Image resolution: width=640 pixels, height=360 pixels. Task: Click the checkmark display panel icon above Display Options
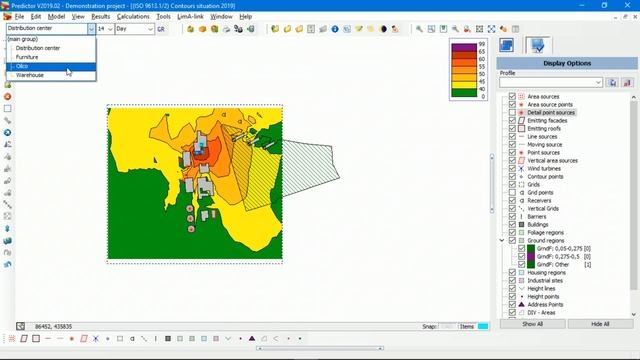pos(538,45)
